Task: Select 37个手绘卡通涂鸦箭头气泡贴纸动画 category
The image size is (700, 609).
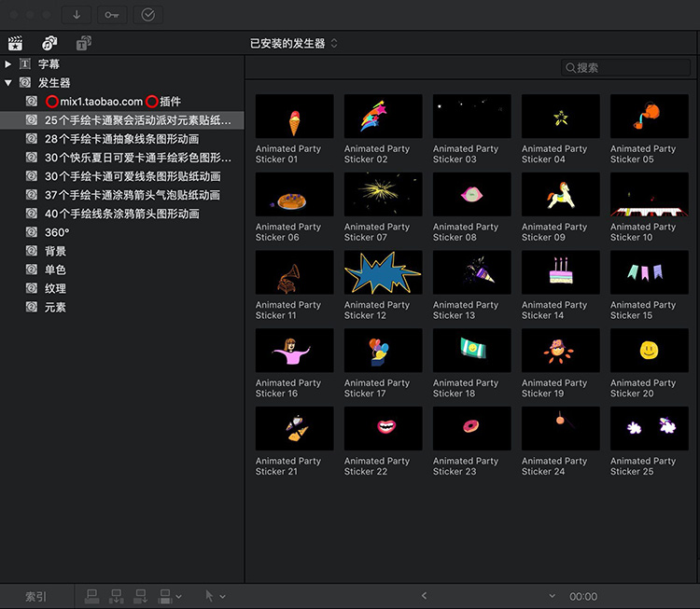Action: pos(122,196)
